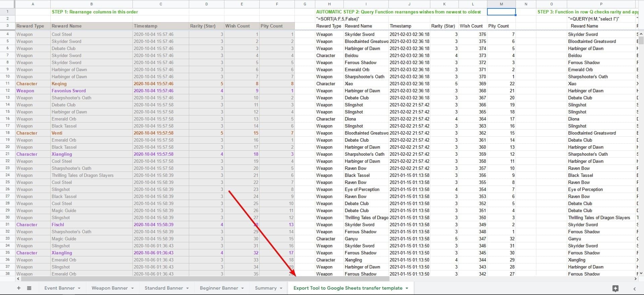Open the Weapon Banner tab dropdown arrow

point(132,288)
